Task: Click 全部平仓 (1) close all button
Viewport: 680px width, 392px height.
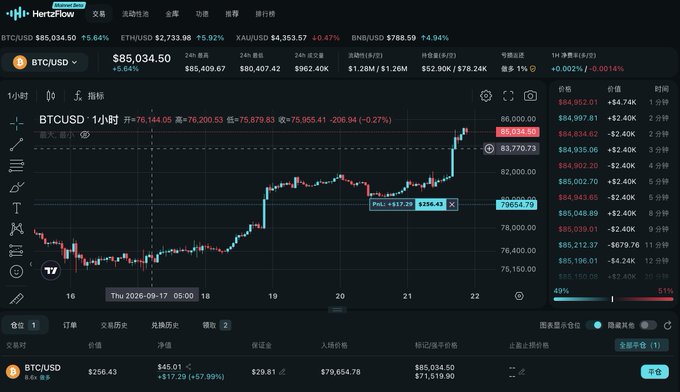Action: [641, 345]
